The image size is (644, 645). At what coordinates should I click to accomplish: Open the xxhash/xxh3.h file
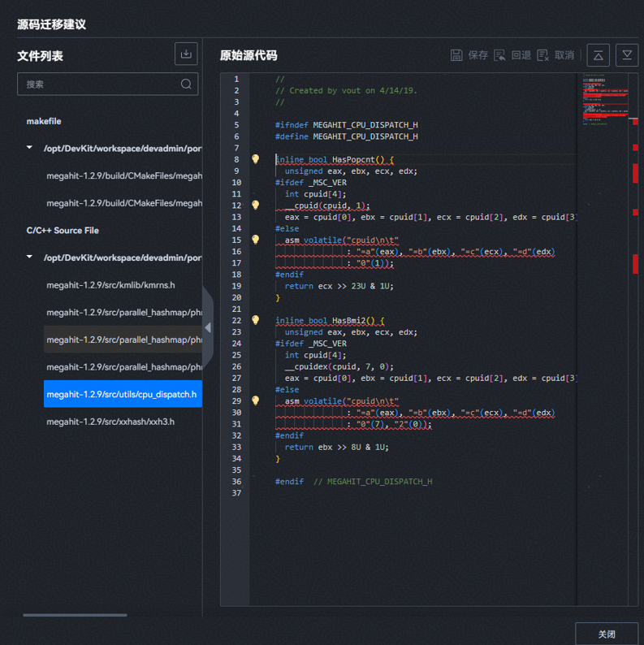[110, 422]
